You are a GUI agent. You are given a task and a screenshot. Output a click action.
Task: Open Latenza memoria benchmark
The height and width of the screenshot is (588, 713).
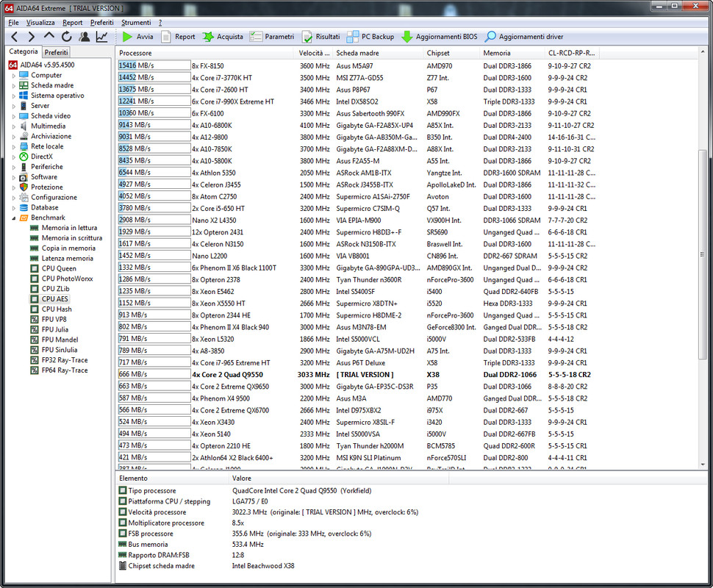tap(68, 258)
